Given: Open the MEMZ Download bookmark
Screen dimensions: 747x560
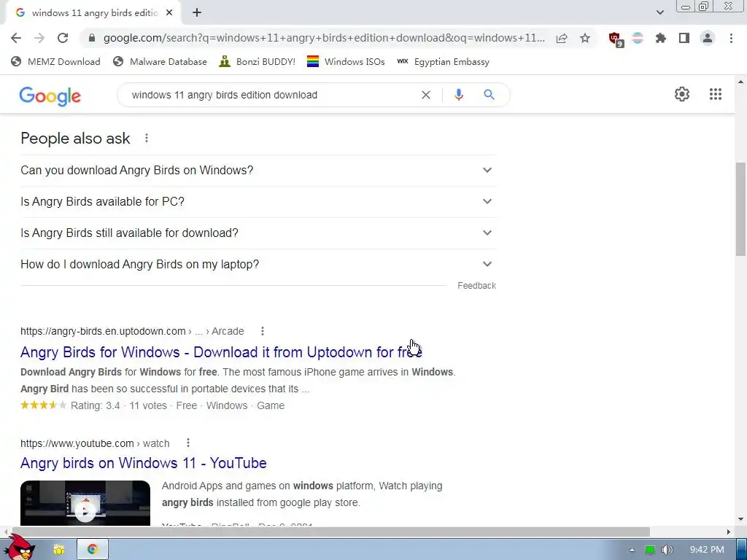Looking at the screenshot, I should [x=55, y=61].
